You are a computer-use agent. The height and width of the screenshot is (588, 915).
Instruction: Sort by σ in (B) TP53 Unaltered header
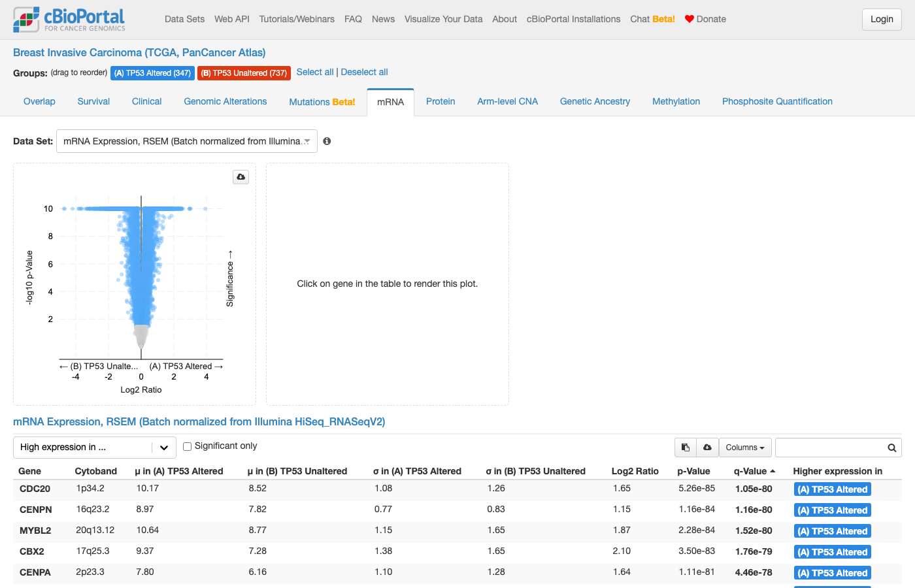coord(536,471)
